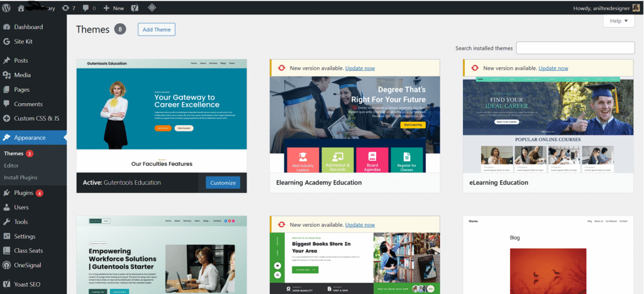Screen dimensions: 644x294
Task: Expand the Help dropdown tab
Action: 618,21
